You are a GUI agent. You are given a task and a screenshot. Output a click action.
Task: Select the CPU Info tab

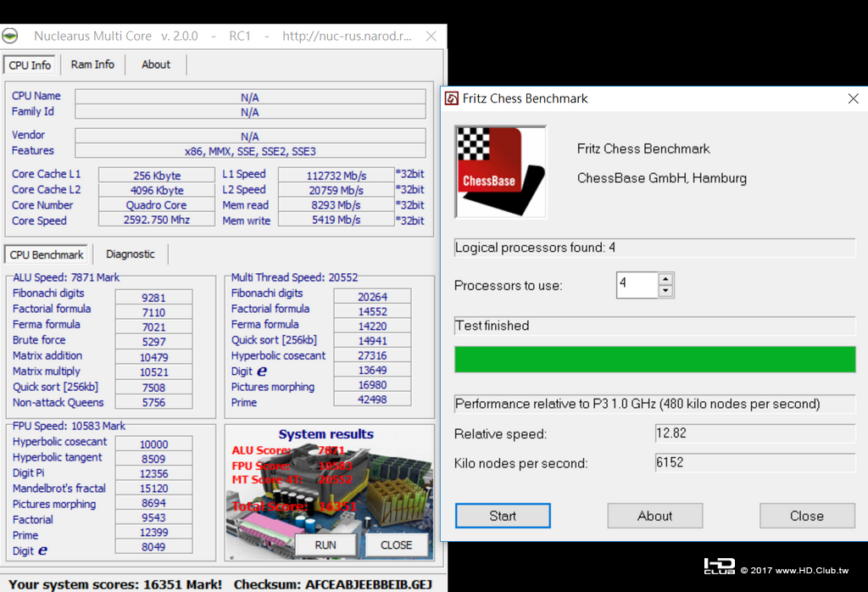click(30, 64)
